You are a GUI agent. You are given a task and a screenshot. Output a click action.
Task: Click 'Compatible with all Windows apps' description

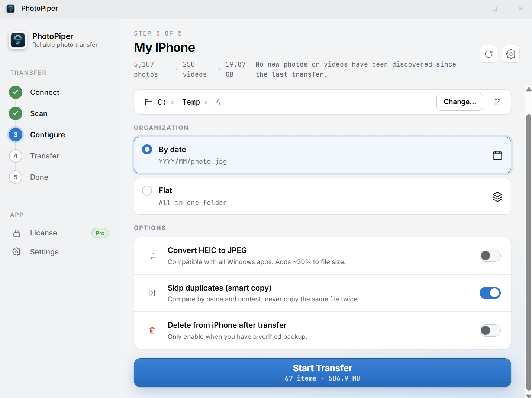tap(257, 262)
